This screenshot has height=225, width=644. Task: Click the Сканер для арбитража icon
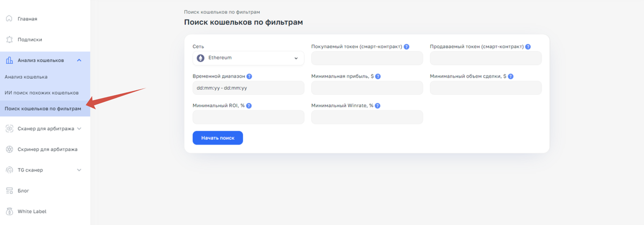point(9,129)
